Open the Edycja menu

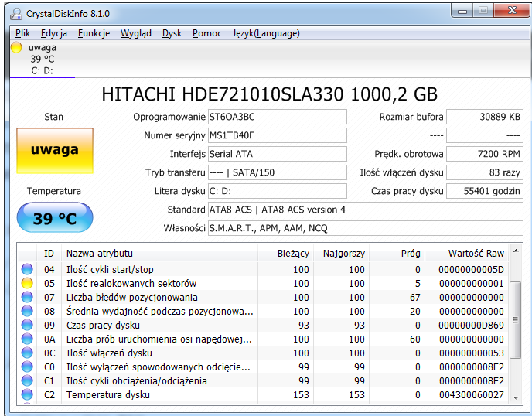tap(54, 33)
